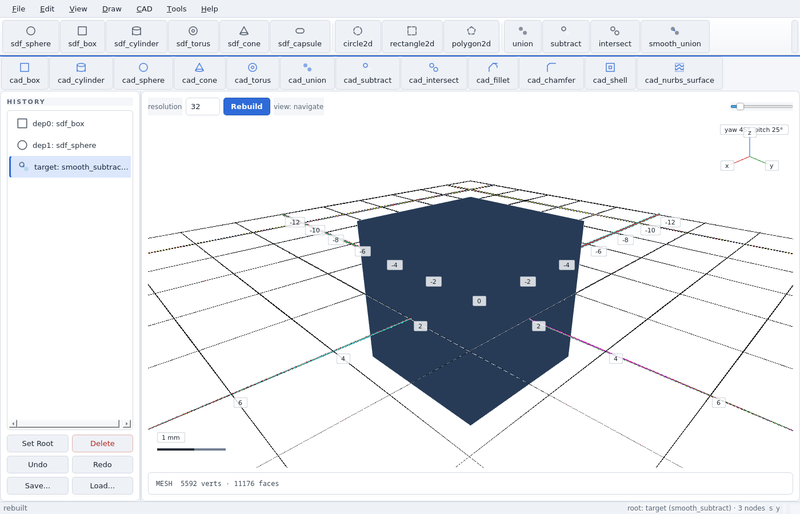This screenshot has width=800, height=514.
Task: Open the View menu
Action: 78,9
